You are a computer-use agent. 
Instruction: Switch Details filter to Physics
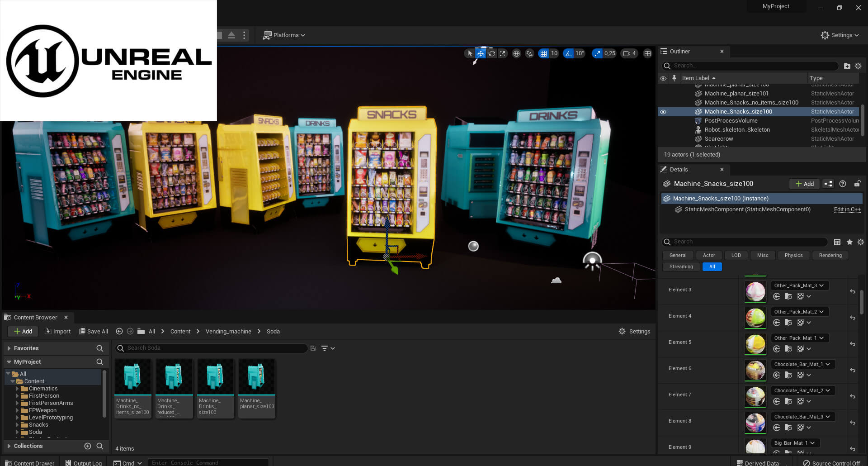pos(793,256)
